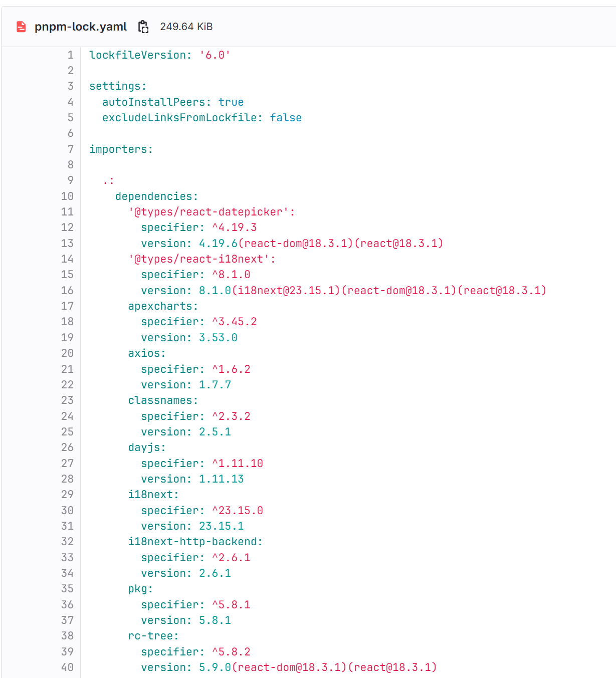
Task: Click the classnames: key
Action: [x=163, y=400]
